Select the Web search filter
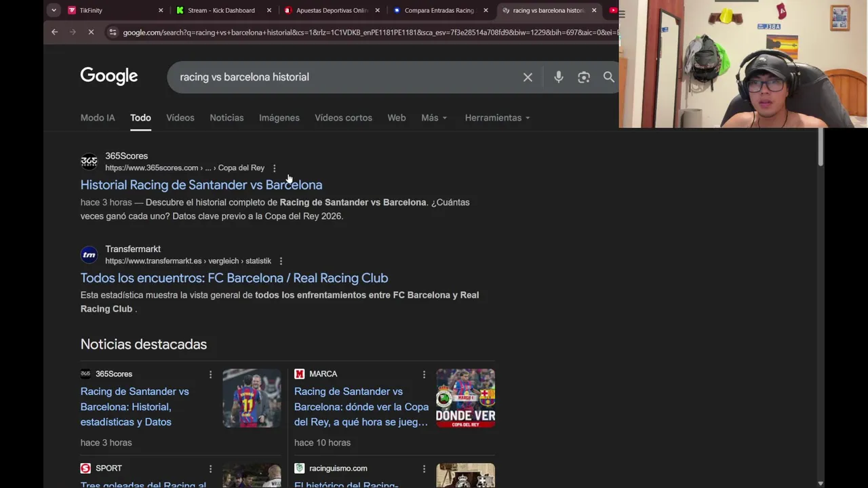868x488 pixels. click(x=397, y=118)
